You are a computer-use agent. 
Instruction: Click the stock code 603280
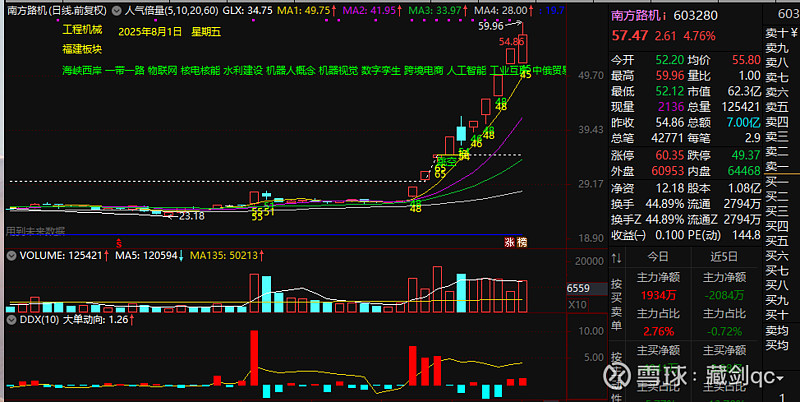[x=695, y=16]
